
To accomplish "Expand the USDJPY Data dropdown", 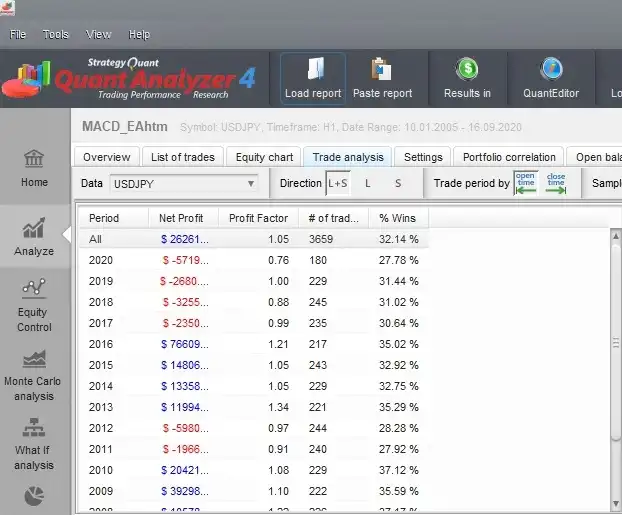I will click(183, 184).
